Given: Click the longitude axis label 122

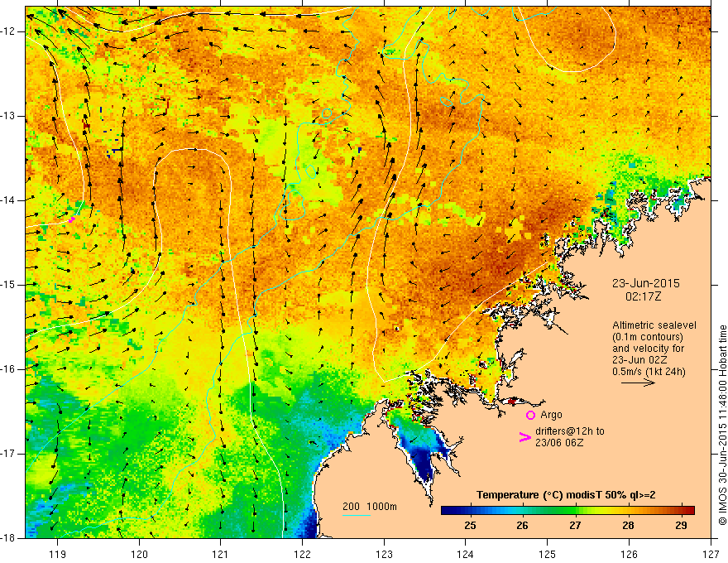Looking at the screenshot, I should (x=302, y=554).
